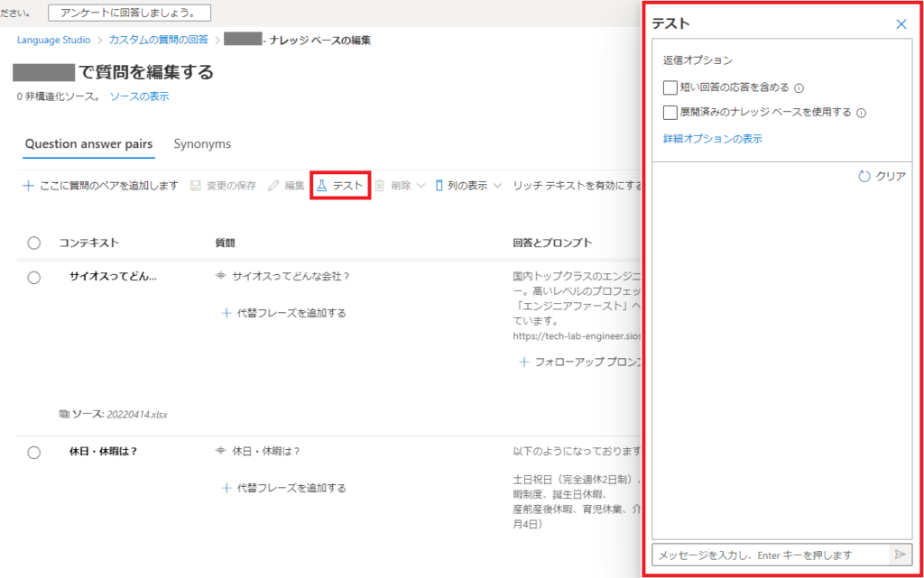
Task: Check 展開済みのナレッジベースを使用する option
Action: point(670,113)
